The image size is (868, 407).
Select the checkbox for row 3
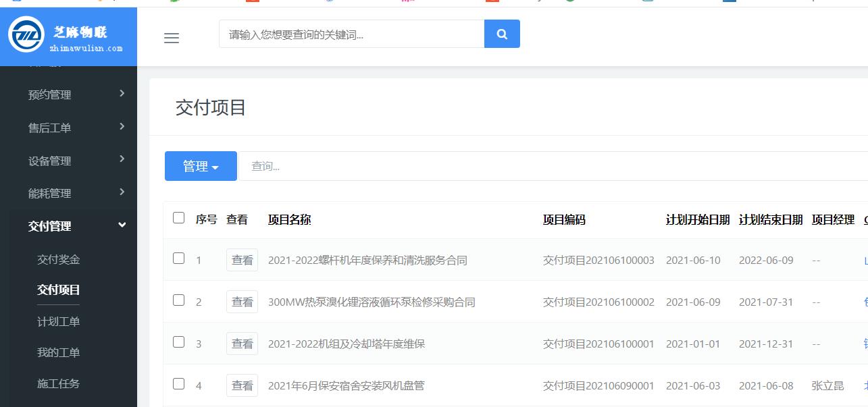click(178, 342)
